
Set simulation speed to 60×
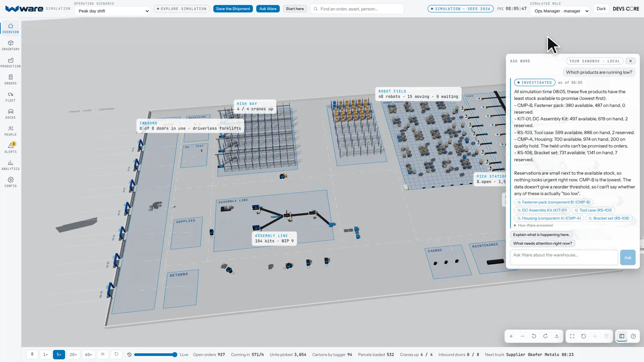pos(89,354)
